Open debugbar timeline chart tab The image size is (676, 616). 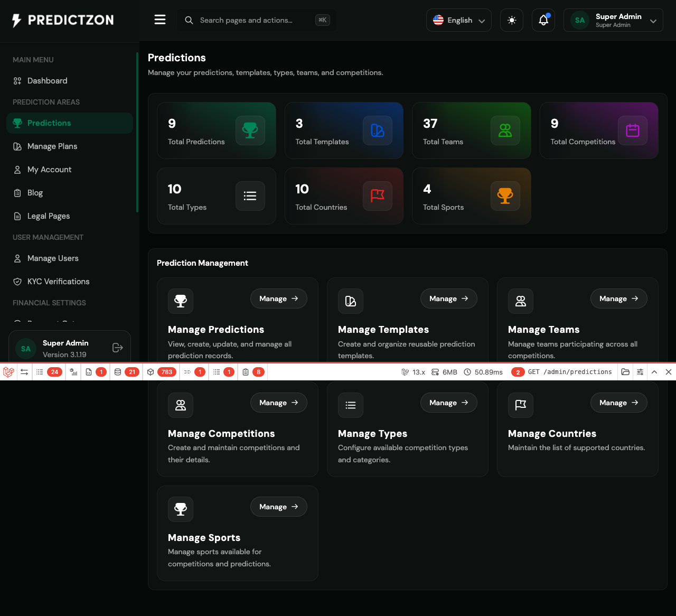73,372
